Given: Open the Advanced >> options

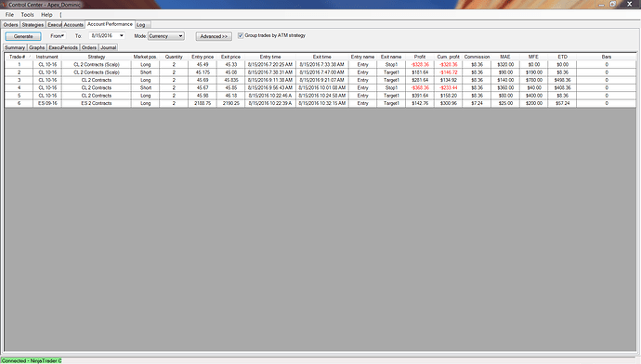Looking at the screenshot, I should click(x=214, y=36).
